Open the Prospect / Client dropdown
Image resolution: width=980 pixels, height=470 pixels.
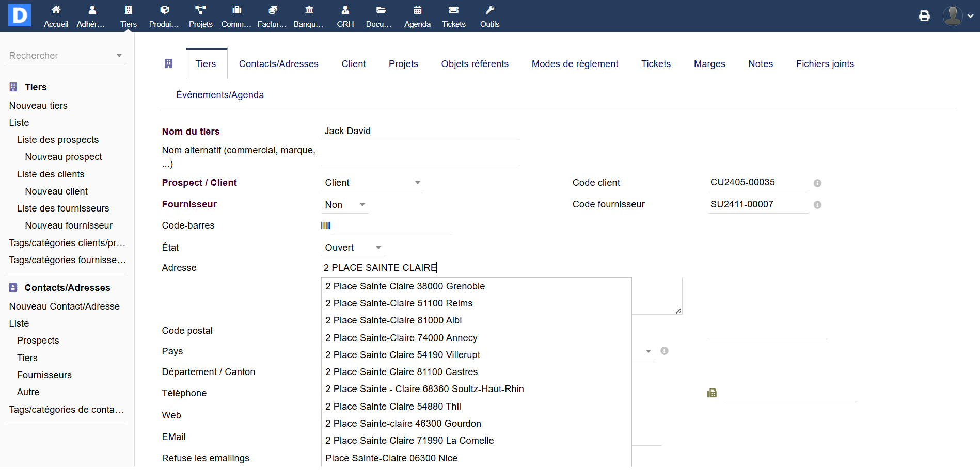click(x=372, y=183)
